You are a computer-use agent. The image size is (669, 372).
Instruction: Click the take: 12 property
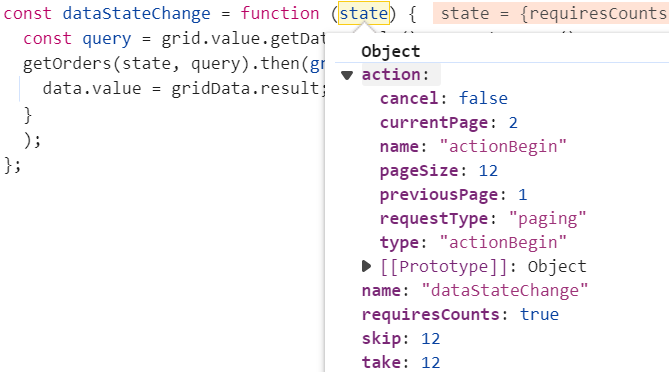point(401,363)
